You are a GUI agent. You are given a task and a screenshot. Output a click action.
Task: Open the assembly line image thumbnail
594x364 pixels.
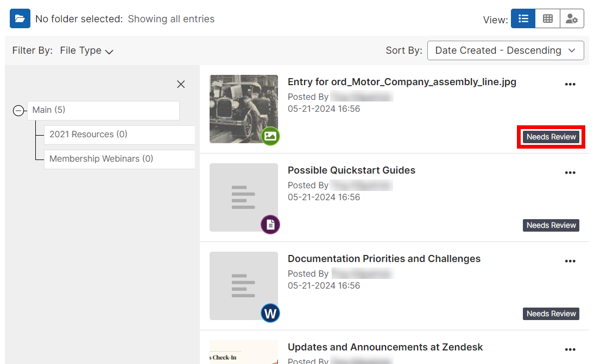tap(244, 109)
